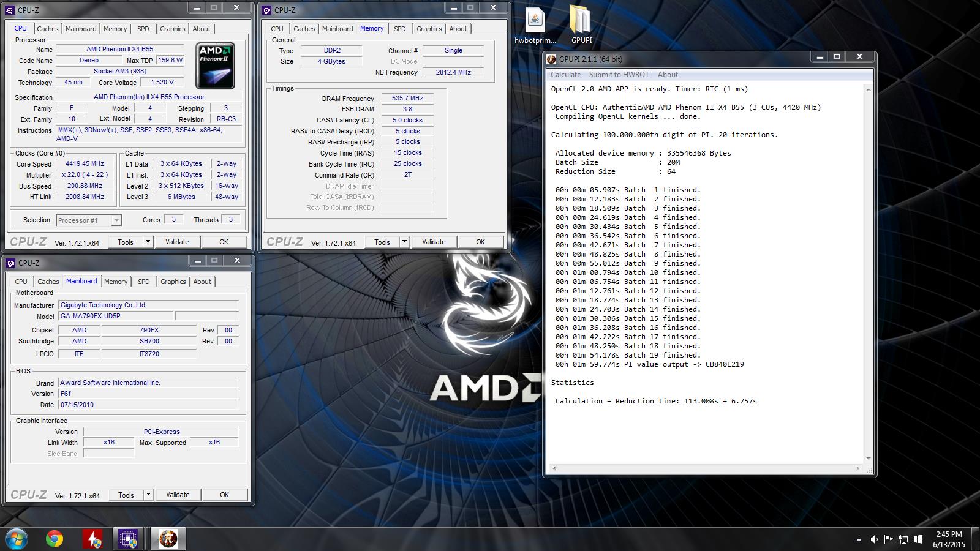Show hidden system tray icons arrow
980x551 pixels.
pos(858,539)
